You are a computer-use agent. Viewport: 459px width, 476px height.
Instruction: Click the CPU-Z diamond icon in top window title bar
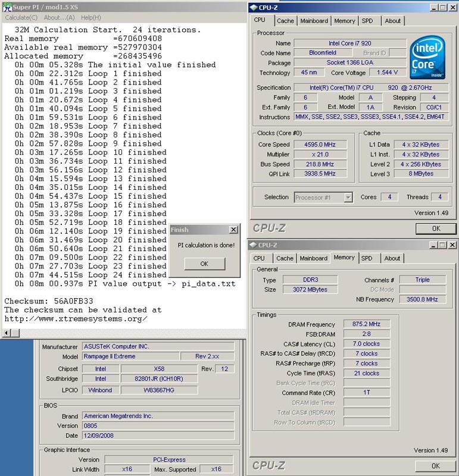[x=254, y=8]
